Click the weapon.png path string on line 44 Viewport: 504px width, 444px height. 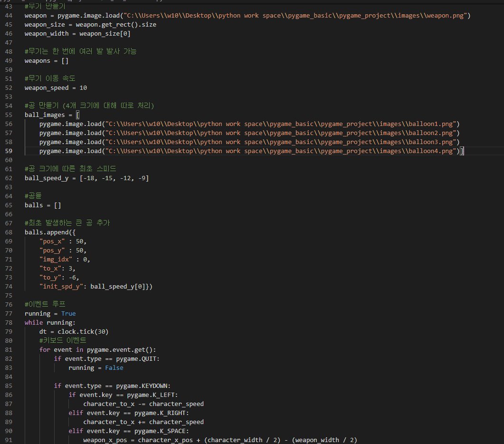point(295,16)
